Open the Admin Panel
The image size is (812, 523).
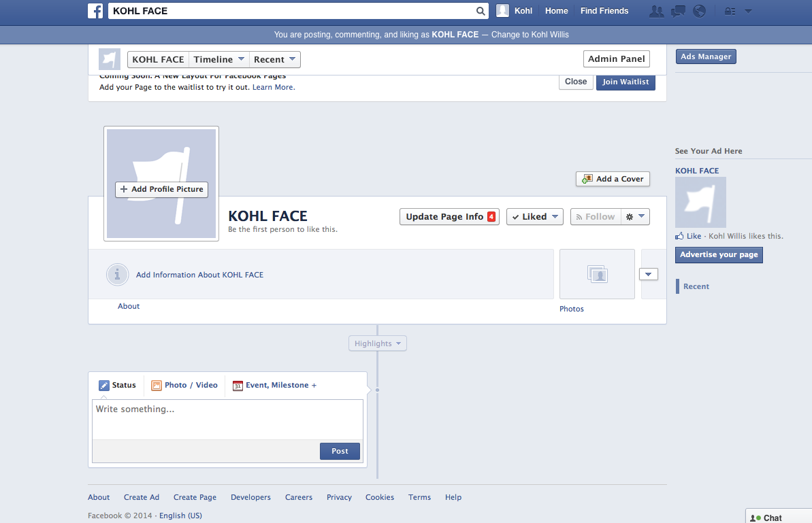coord(616,59)
